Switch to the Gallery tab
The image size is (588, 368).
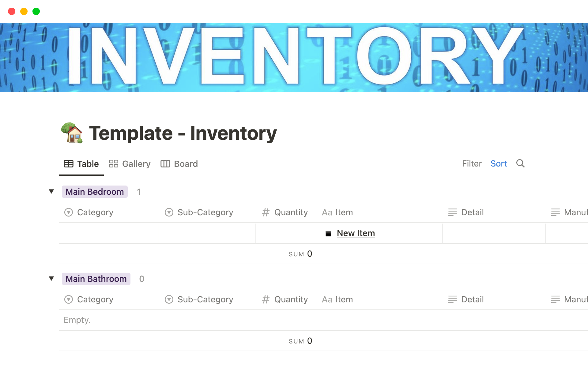click(x=129, y=163)
